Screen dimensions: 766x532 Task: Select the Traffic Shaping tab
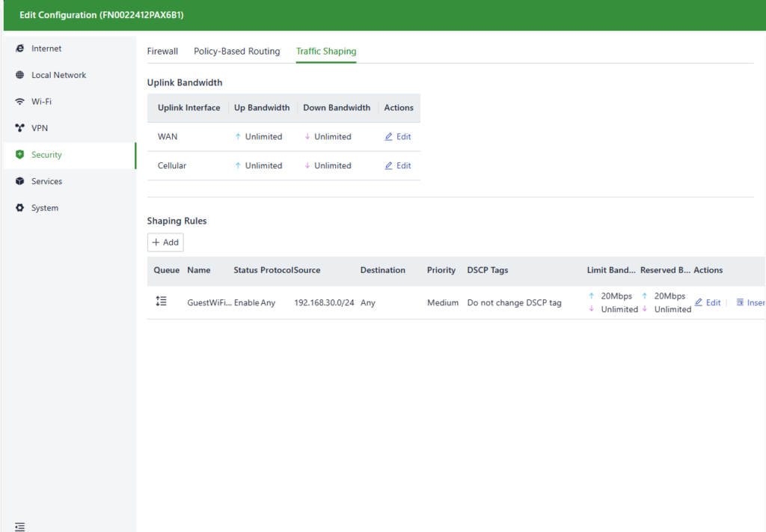pyautogui.click(x=326, y=52)
